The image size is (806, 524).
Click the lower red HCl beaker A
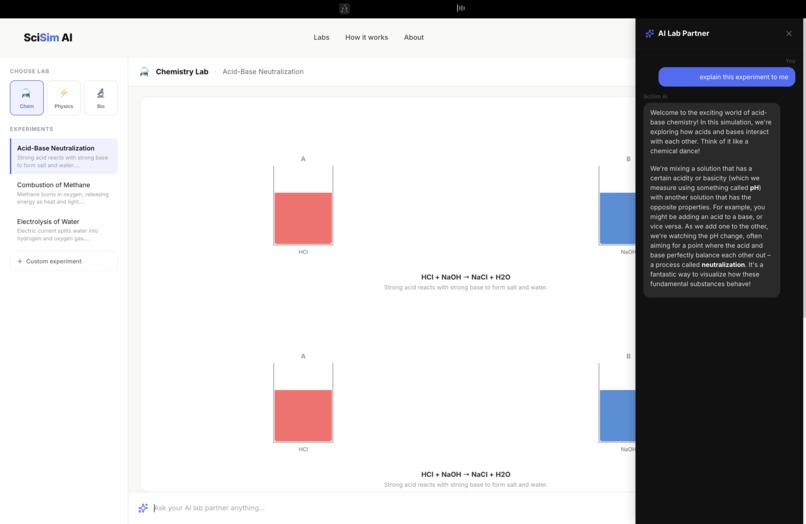click(303, 403)
